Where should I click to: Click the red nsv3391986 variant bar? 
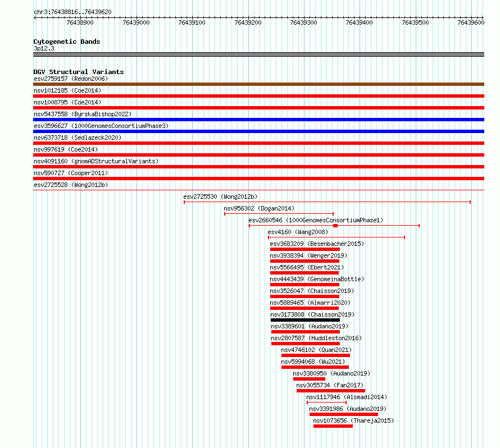click(344, 414)
